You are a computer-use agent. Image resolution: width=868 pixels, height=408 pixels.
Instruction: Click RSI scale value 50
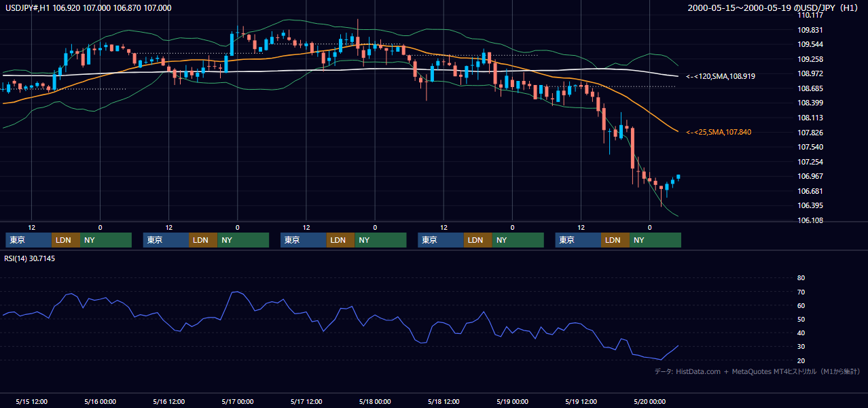pyautogui.click(x=801, y=319)
